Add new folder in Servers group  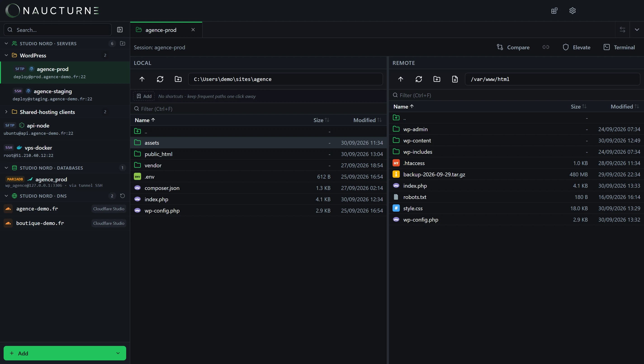coord(123,43)
